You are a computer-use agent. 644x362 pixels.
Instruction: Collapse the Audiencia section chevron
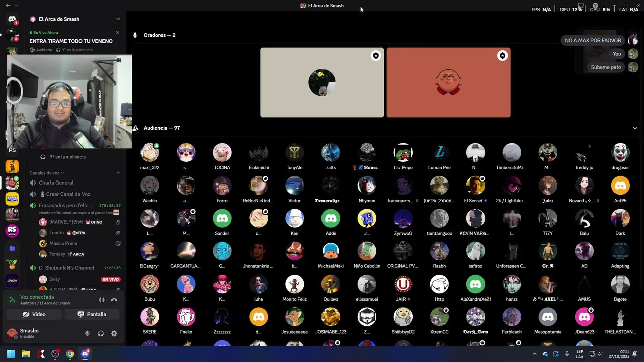pyautogui.click(x=635, y=128)
